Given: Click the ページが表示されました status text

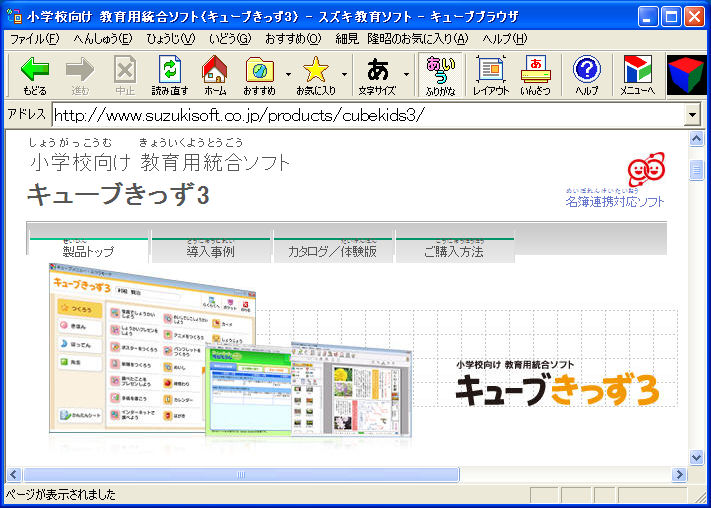Looking at the screenshot, I should click(x=60, y=495).
